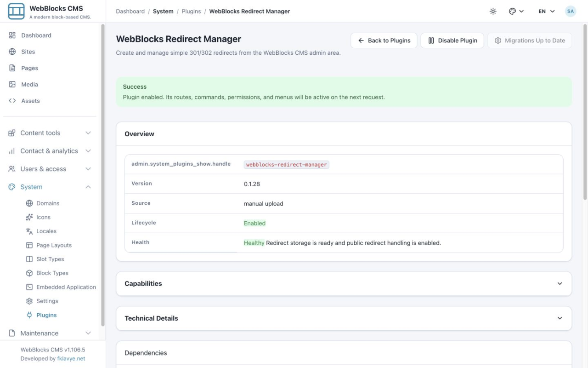588x368 pixels.
Task: Click the Assets code icon
Action: click(12, 101)
